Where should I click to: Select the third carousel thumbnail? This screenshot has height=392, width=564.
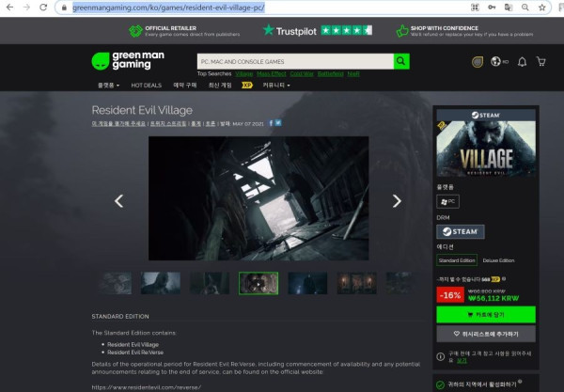click(210, 283)
